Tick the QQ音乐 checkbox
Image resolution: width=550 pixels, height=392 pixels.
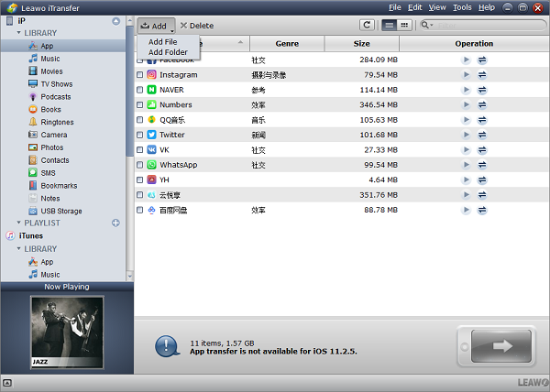[x=139, y=120]
